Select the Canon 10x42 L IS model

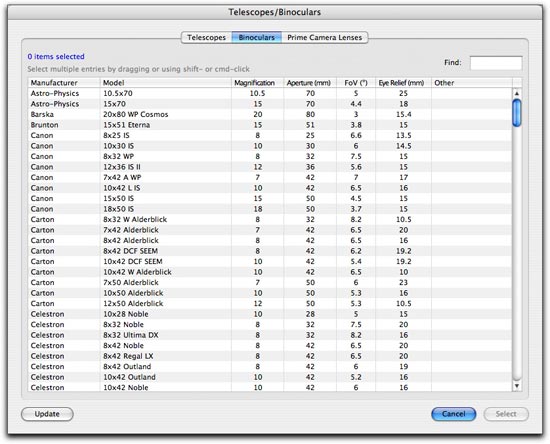point(121,188)
